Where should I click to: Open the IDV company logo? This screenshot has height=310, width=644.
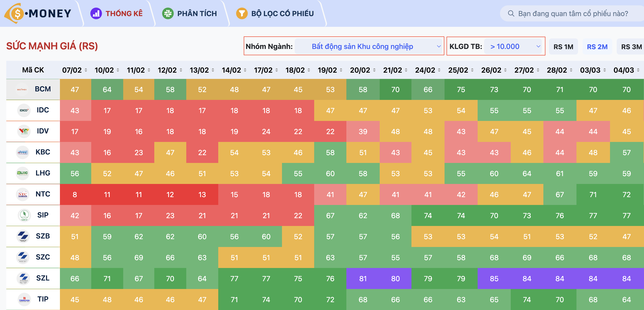click(24, 131)
